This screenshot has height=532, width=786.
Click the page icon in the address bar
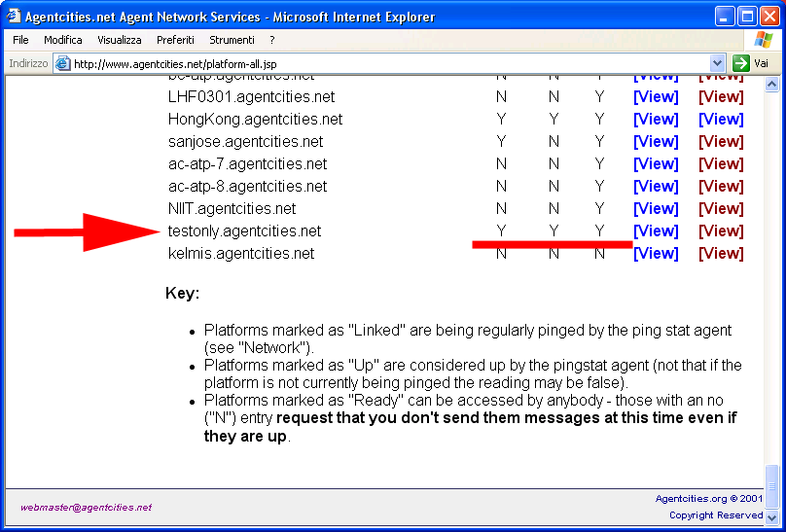63,63
